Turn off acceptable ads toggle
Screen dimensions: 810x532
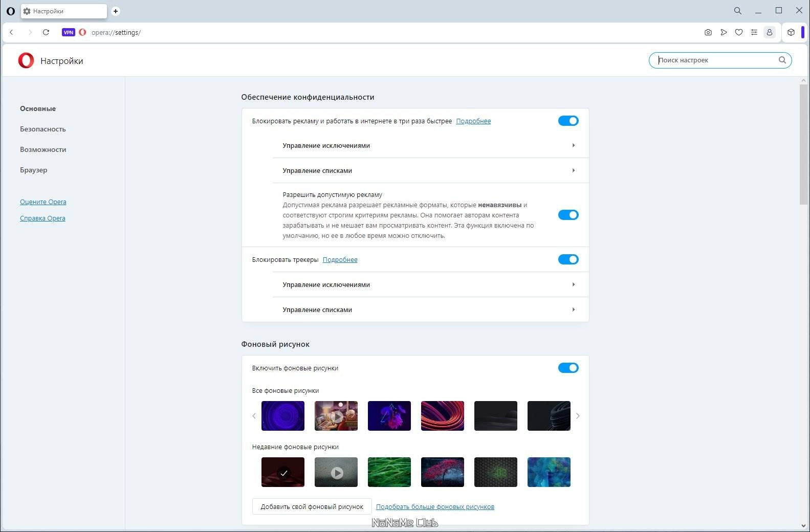[568, 215]
